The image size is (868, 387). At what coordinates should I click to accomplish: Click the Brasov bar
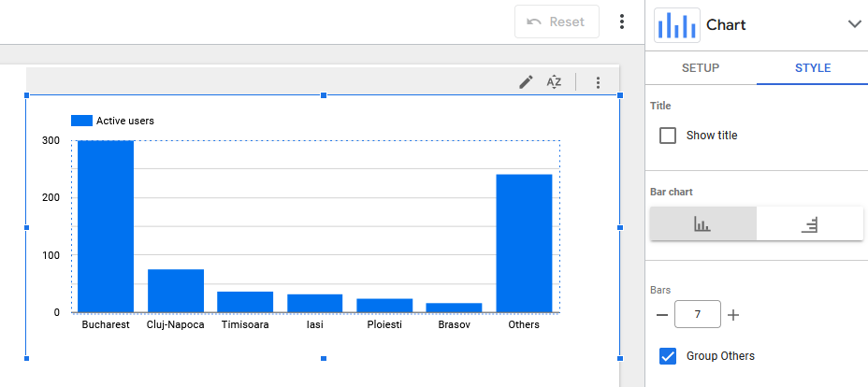click(x=455, y=308)
